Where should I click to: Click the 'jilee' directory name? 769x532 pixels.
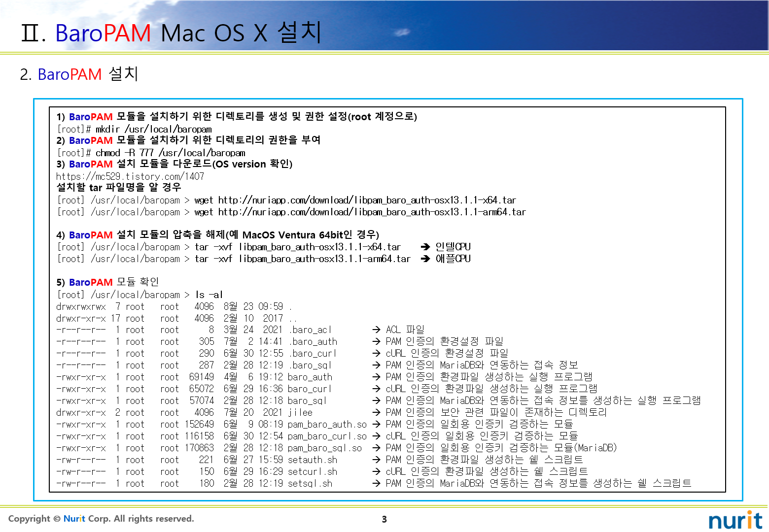[x=300, y=412]
